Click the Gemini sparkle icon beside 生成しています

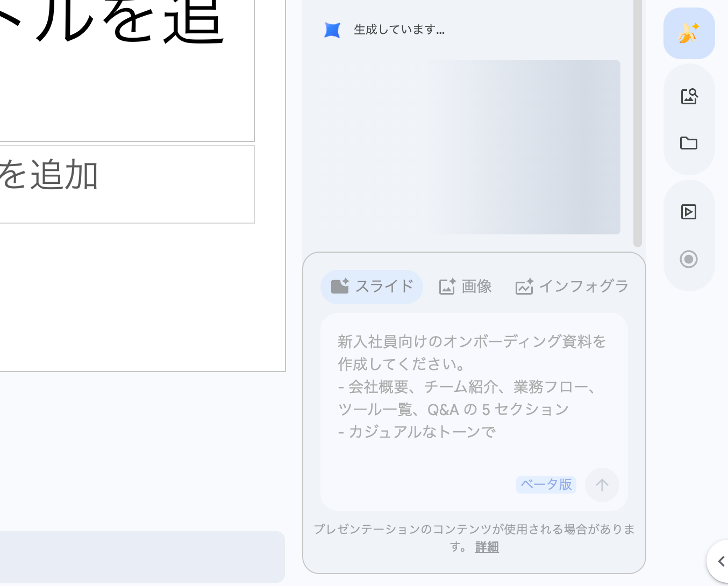332,30
